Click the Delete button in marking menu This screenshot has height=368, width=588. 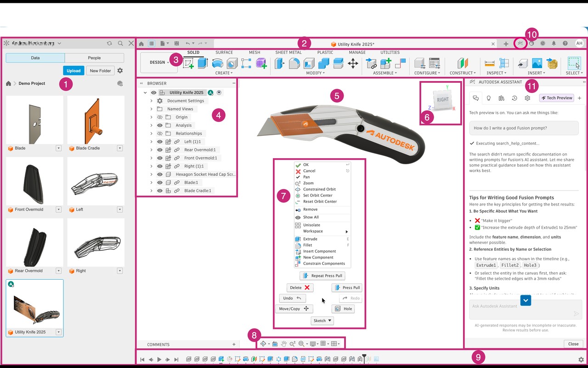(300, 287)
